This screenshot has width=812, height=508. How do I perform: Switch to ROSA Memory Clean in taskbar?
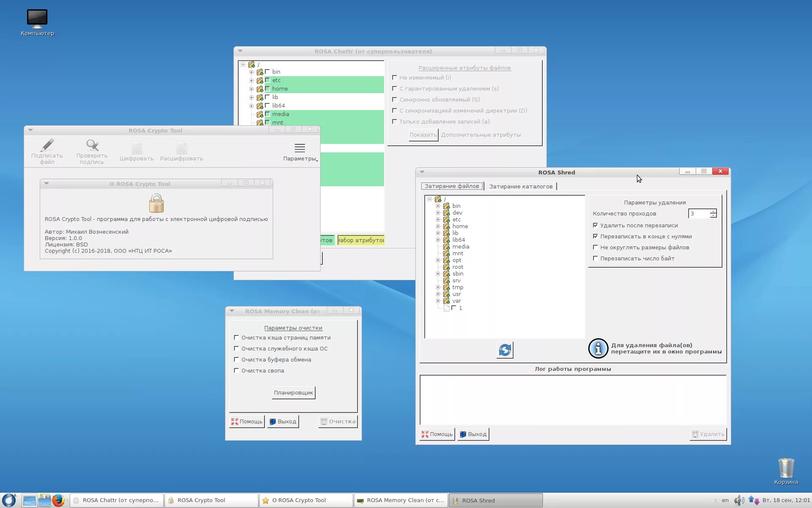click(x=401, y=500)
